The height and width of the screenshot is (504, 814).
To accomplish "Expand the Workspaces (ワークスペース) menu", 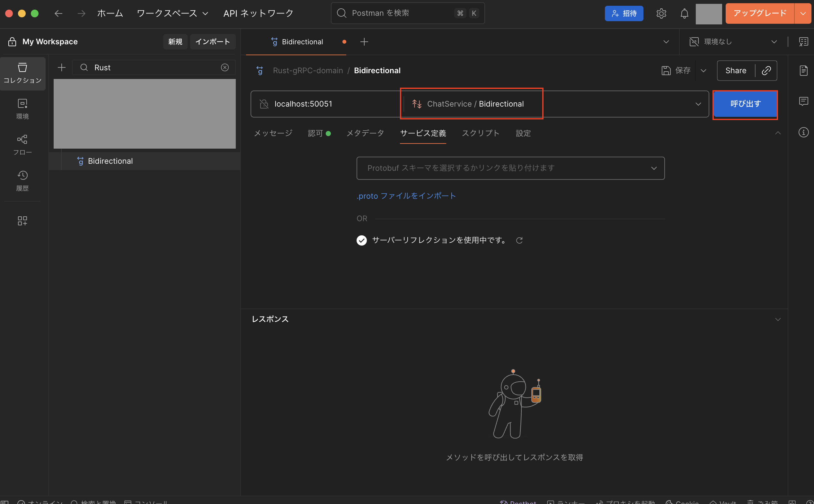I will click(173, 13).
